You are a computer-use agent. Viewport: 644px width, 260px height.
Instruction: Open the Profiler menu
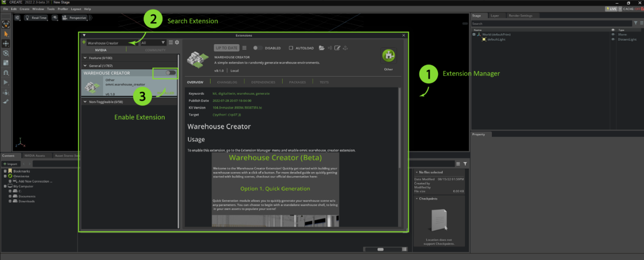coord(63,9)
